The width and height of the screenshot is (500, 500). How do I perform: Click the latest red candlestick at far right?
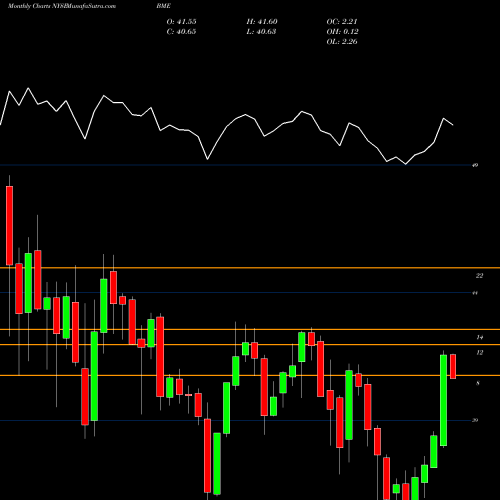(x=453, y=366)
